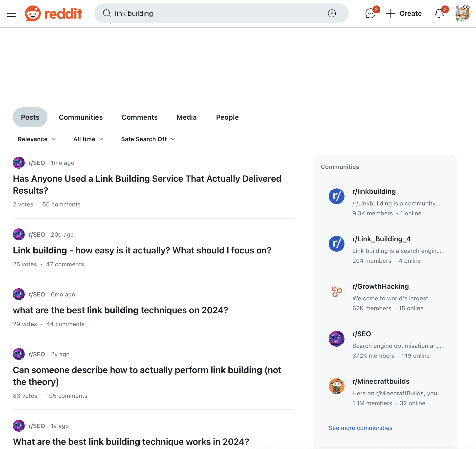
Task: Switch to the Media tab
Action: 186,117
